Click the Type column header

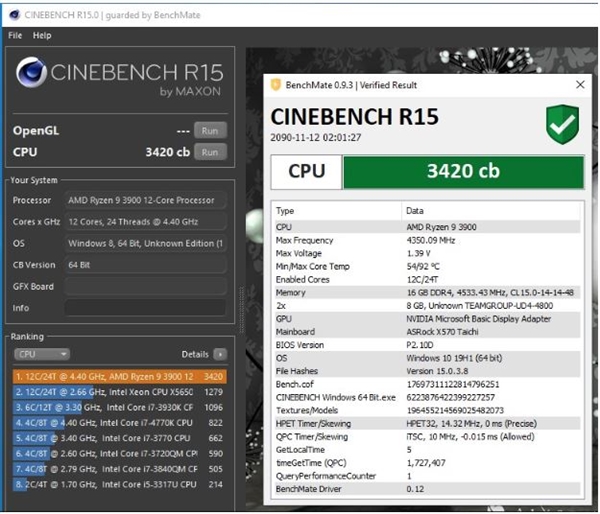click(286, 211)
